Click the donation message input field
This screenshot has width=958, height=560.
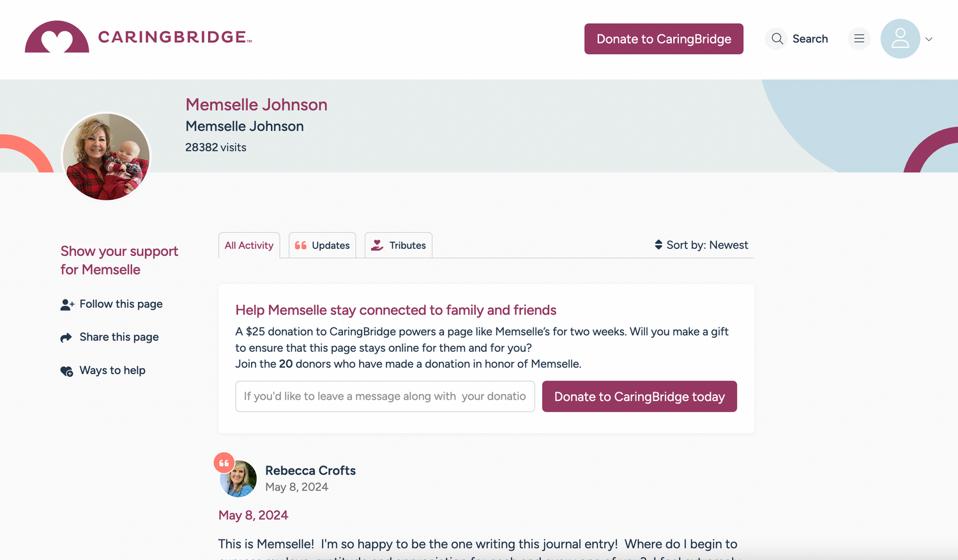pyautogui.click(x=384, y=397)
